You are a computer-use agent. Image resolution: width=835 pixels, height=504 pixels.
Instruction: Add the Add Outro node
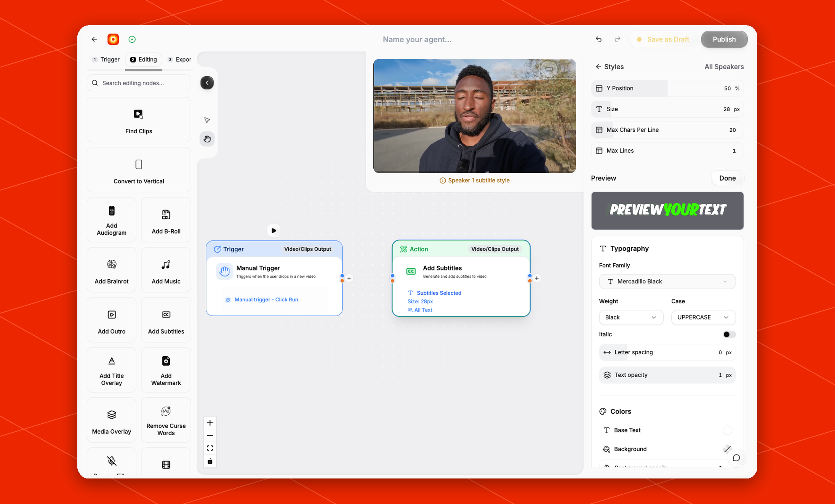tap(112, 320)
